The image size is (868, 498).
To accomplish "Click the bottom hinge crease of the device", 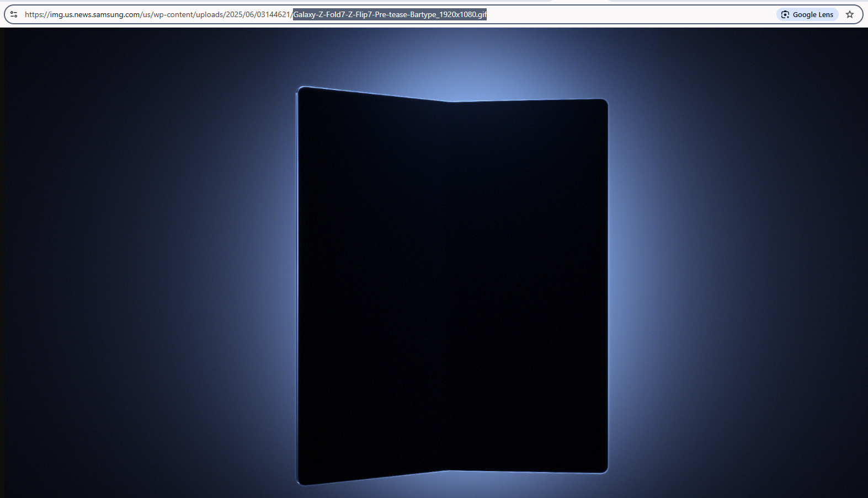I will [449, 470].
